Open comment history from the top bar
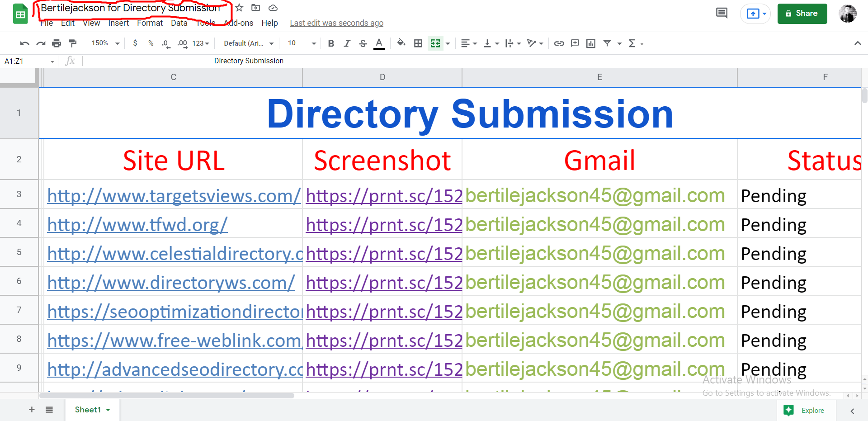The image size is (868, 421). [x=722, y=13]
